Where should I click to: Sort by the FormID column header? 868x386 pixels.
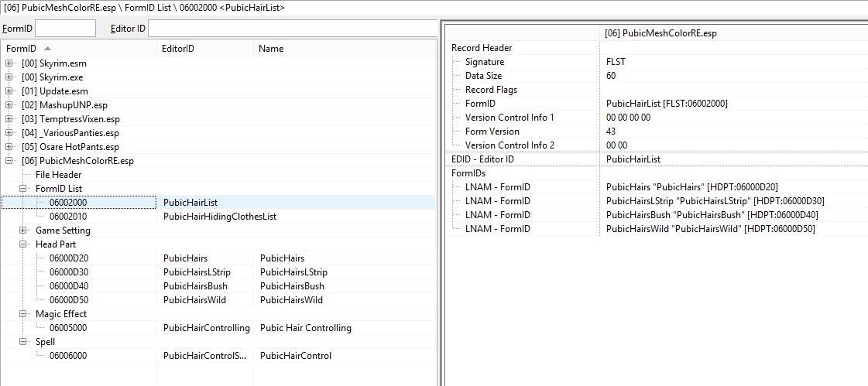pyautogui.click(x=79, y=49)
